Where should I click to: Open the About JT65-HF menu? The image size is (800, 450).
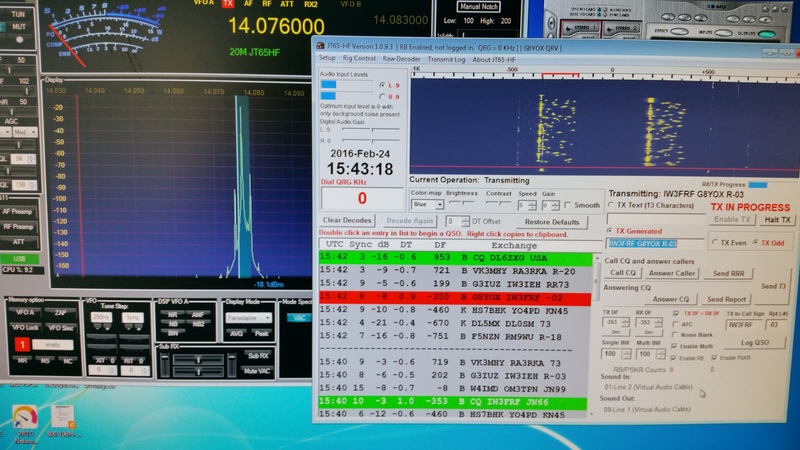point(493,60)
